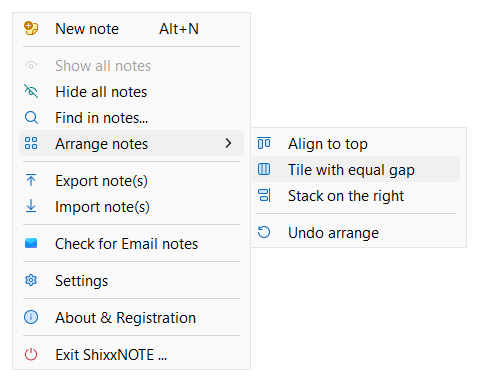
Task: Open Settings from the menu
Action: 131,281
